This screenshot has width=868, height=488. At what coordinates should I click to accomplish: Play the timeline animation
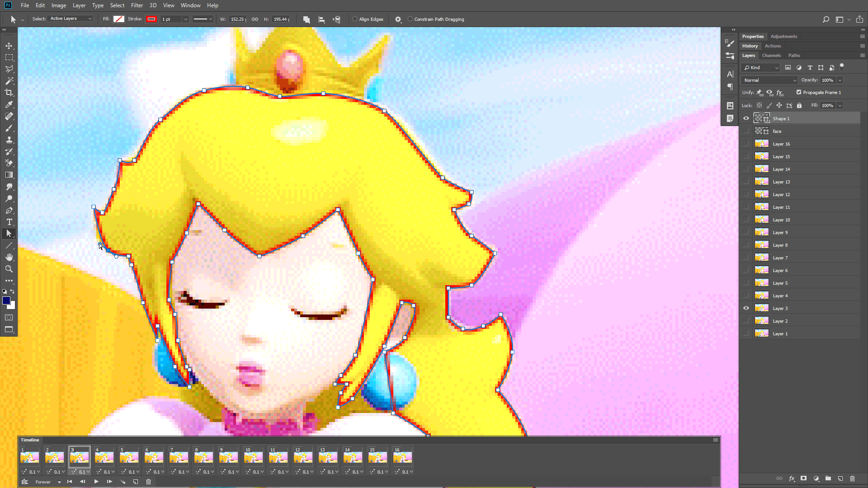(96, 482)
